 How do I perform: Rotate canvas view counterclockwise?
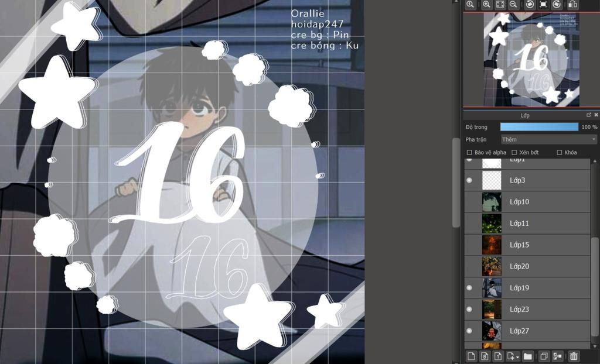point(530,5)
